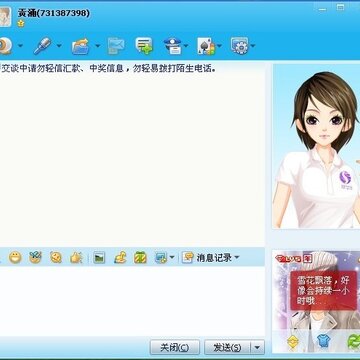
Task: Expand the dropdown arrow next to the webcam icon
Action: click(x=20, y=46)
